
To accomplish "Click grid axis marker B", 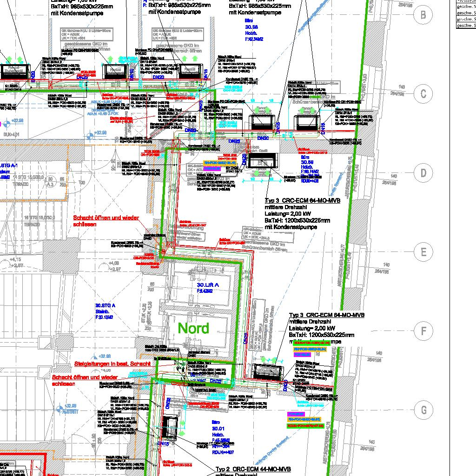I will click(423, 14).
